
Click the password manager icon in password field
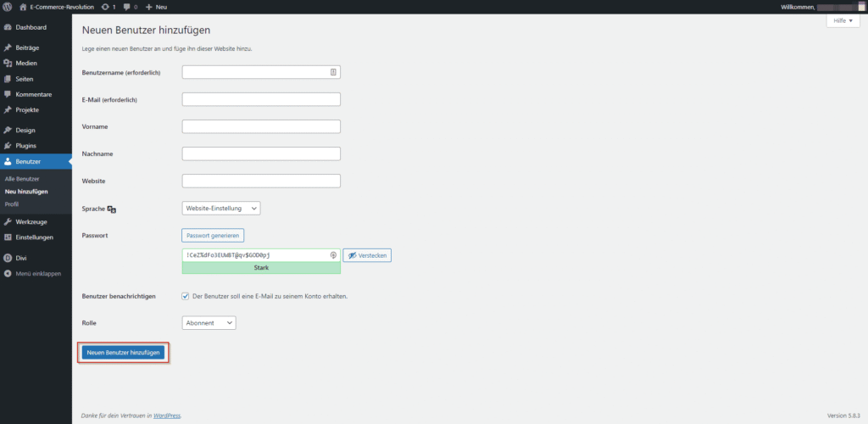pos(333,255)
